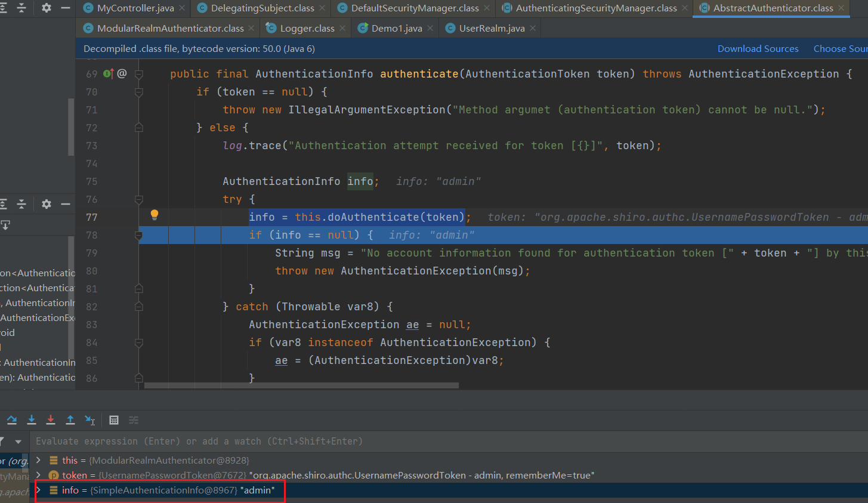Image resolution: width=868 pixels, height=503 pixels.
Task: Click Collapse All in the Structure panel
Action: 21,204
